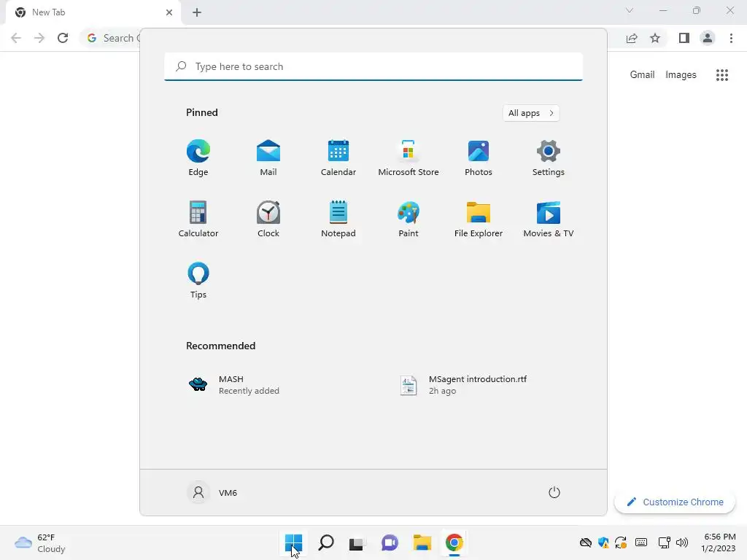Viewport: 747px width, 560px height.
Task: Share this page in Chrome
Action: [x=632, y=38]
